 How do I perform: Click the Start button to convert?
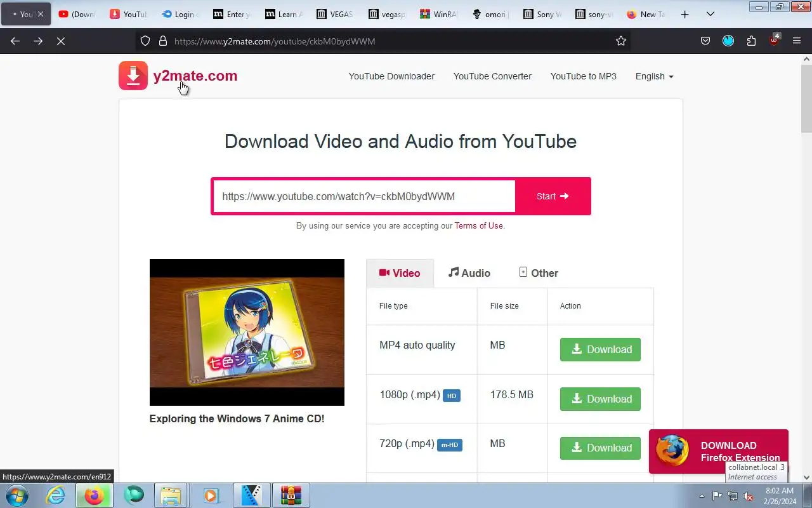pyautogui.click(x=553, y=196)
